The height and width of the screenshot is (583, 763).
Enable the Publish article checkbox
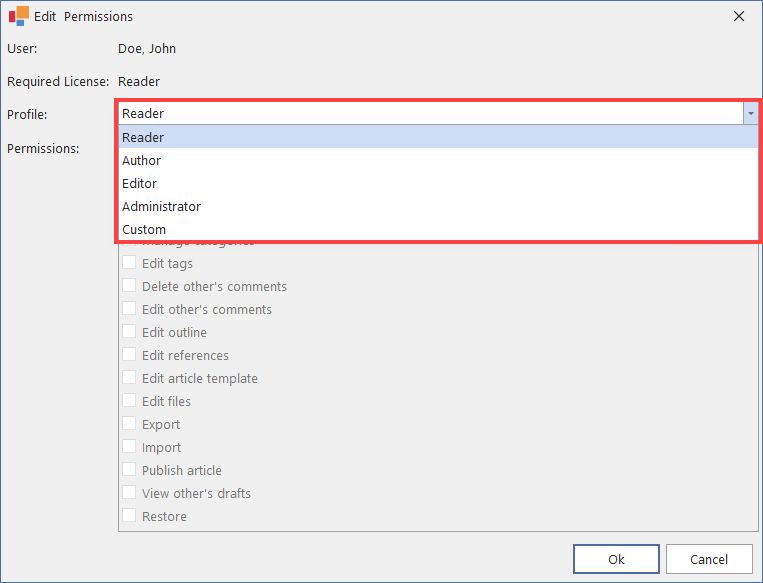[130, 471]
